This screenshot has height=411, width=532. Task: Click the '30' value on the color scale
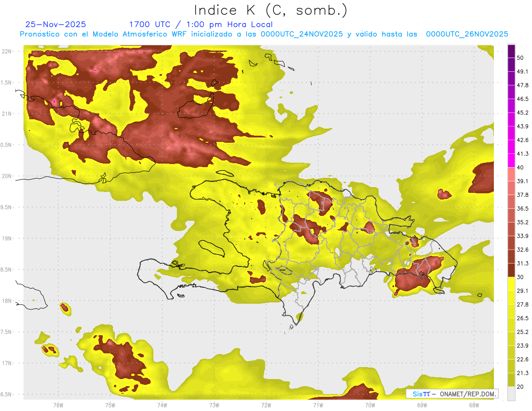pos(520,277)
